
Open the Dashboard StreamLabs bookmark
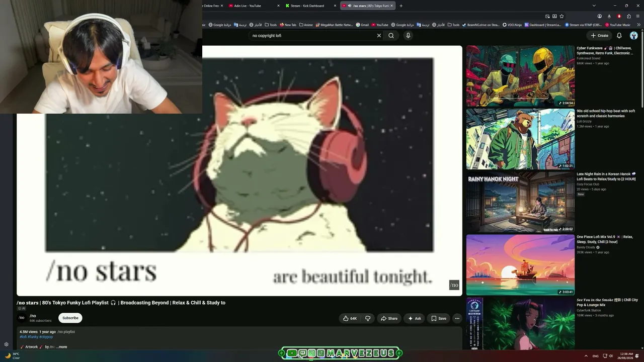543,25
